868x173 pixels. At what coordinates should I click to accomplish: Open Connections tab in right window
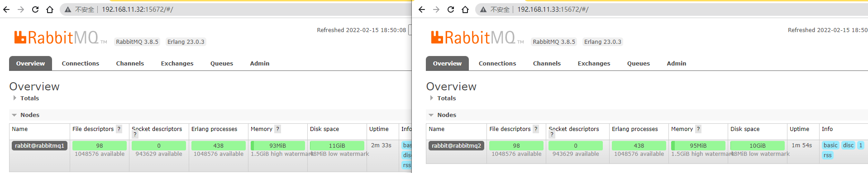click(497, 63)
